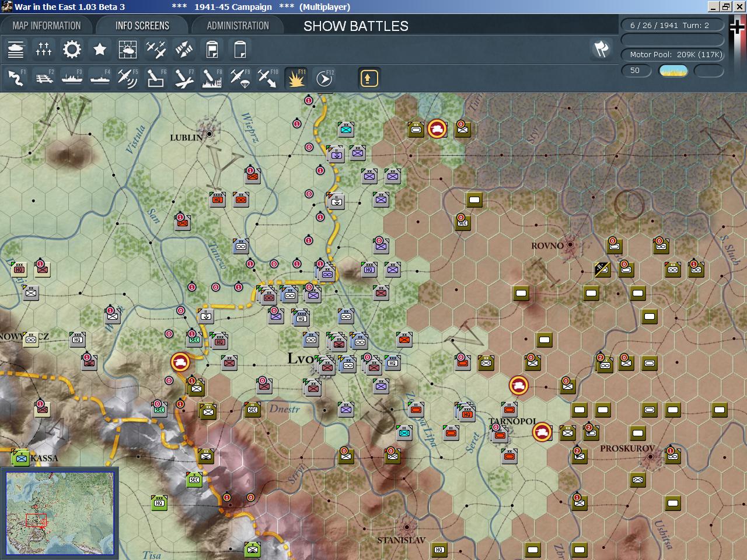Click the Stanislav city label
The image size is (747, 560).
[x=402, y=540]
